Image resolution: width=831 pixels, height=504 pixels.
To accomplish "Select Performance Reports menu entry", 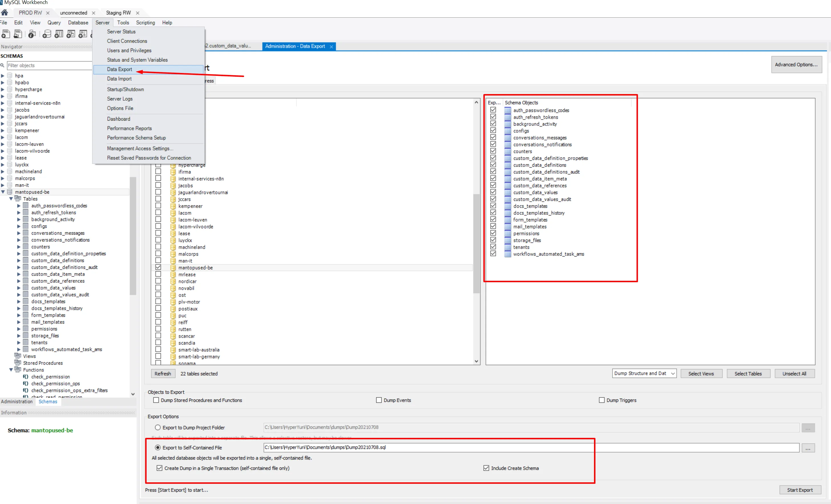I will click(x=148, y=128).
